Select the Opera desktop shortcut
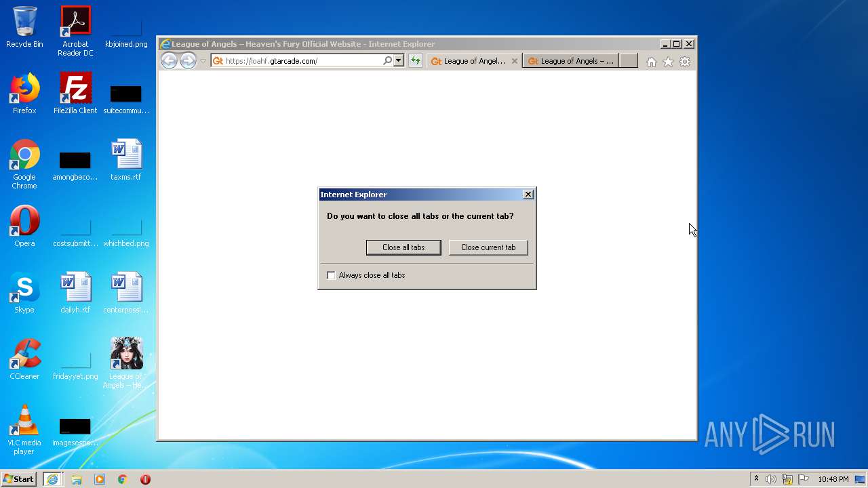The height and width of the screenshot is (488, 868). [x=24, y=226]
